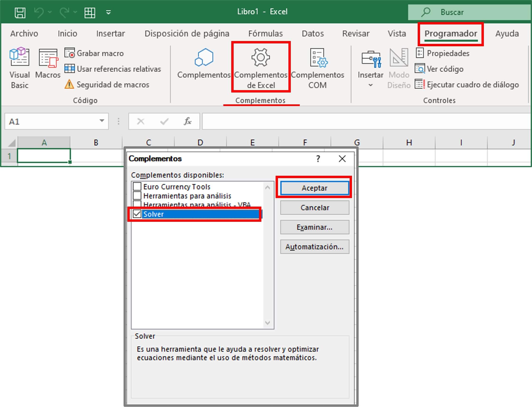
Task: Open the Quick Access Toolbar customization menu
Action: point(108,12)
